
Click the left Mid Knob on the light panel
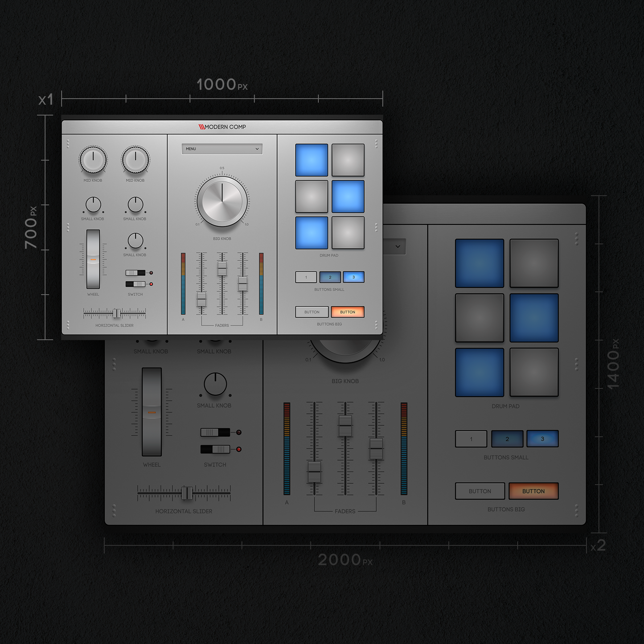click(93, 160)
